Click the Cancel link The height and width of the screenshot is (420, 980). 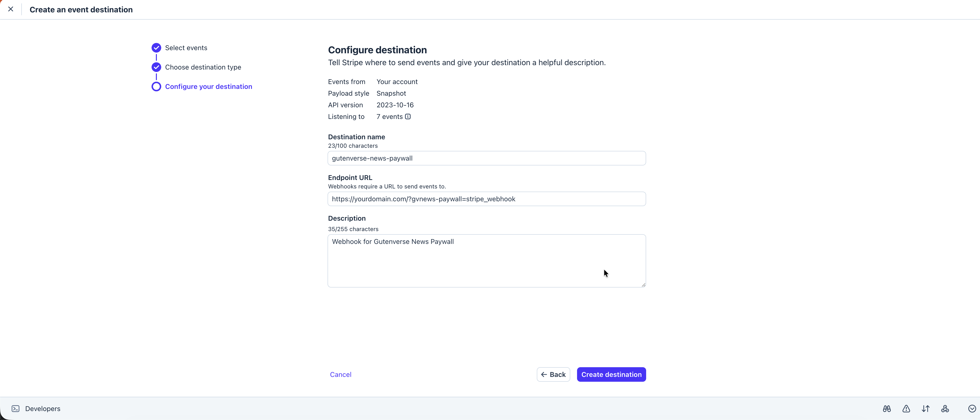340,374
